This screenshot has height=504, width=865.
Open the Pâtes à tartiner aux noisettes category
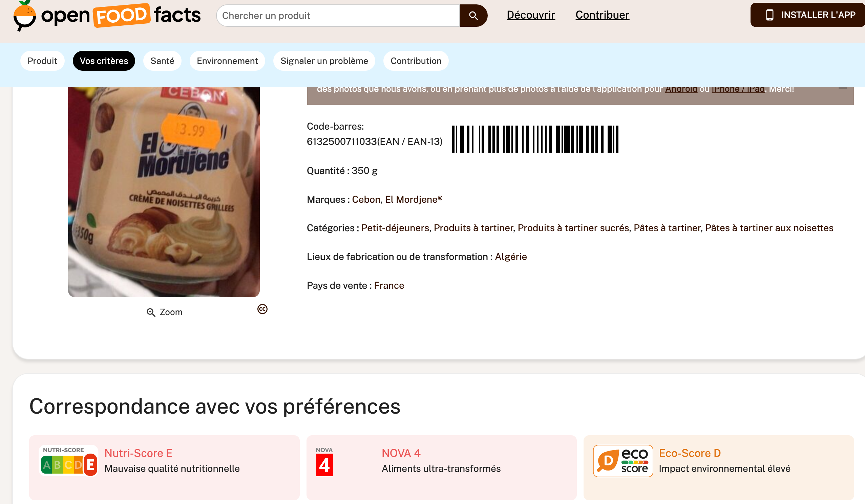(769, 228)
